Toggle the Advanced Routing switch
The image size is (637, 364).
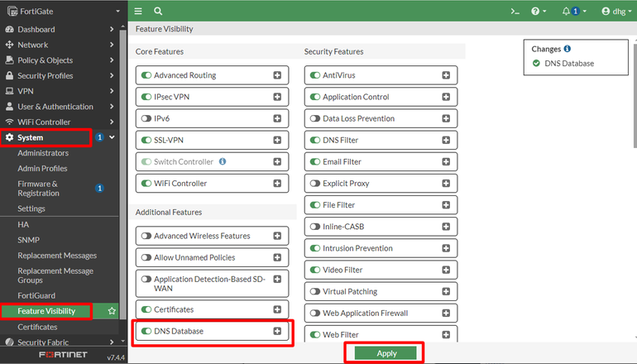pos(146,75)
